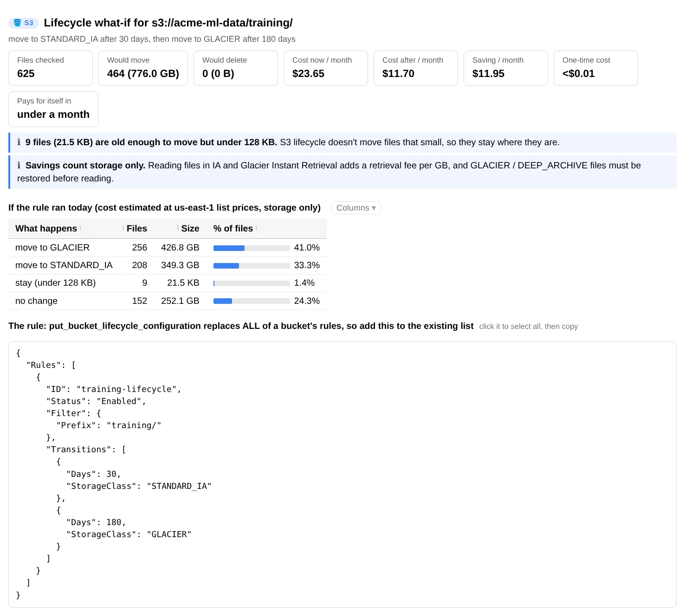Click the 208 files count cell

[140, 265]
